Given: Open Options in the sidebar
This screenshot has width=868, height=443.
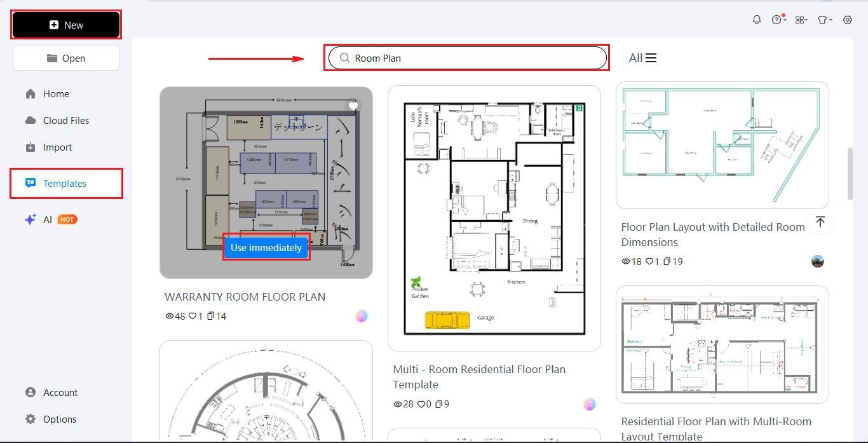Looking at the screenshot, I should point(60,419).
